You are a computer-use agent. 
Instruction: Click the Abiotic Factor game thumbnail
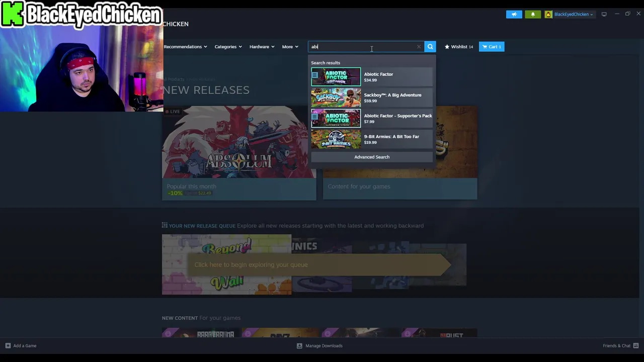[x=336, y=77]
